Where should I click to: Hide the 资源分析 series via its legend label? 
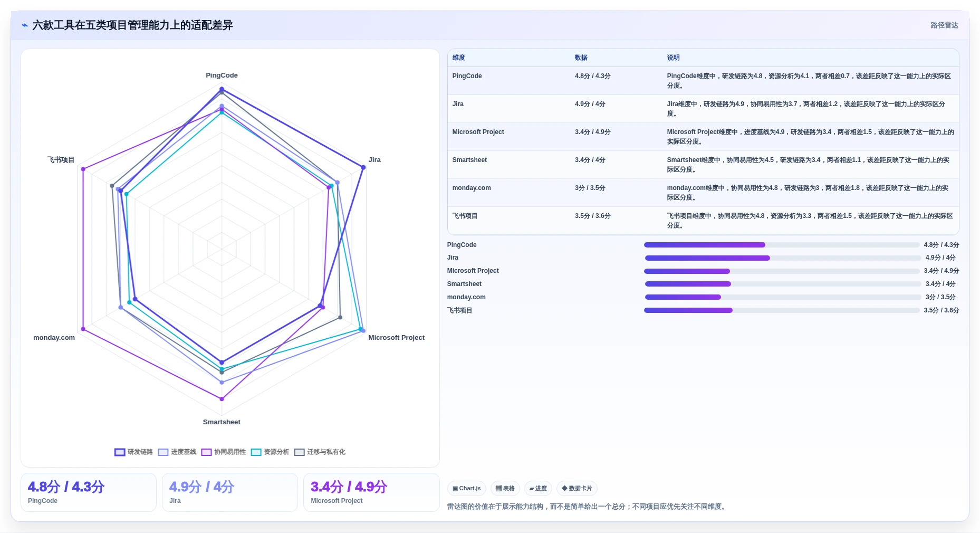coord(276,452)
